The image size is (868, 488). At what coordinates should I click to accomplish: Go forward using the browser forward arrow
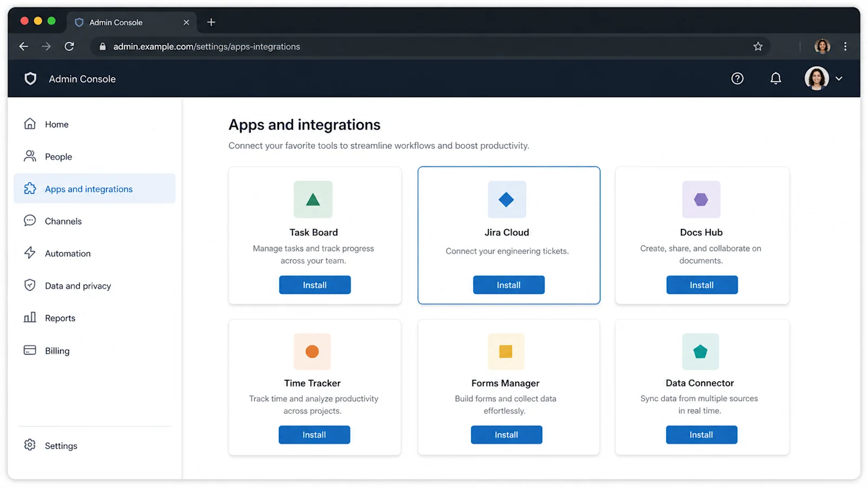point(47,47)
